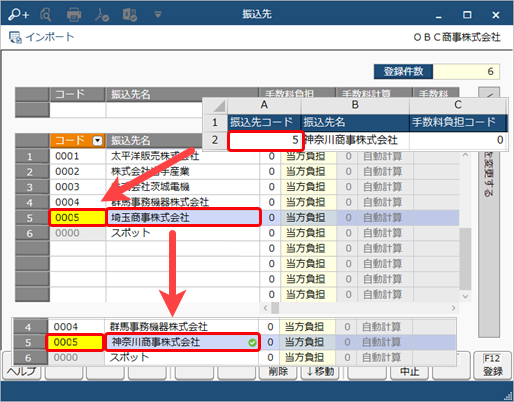The width and height of the screenshot is (514, 402).
Task: Select 埼玉商事株式会社 name cell
Action: [x=183, y=218]
